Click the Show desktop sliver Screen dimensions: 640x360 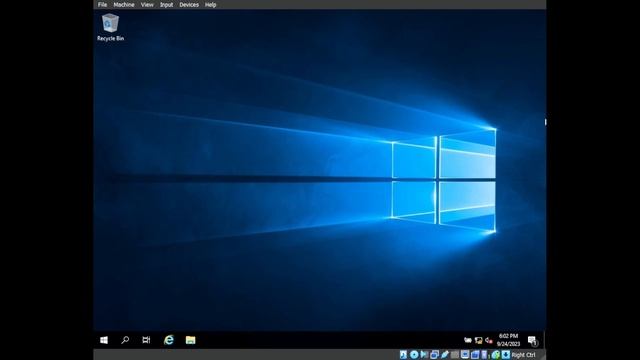point(544,340)
